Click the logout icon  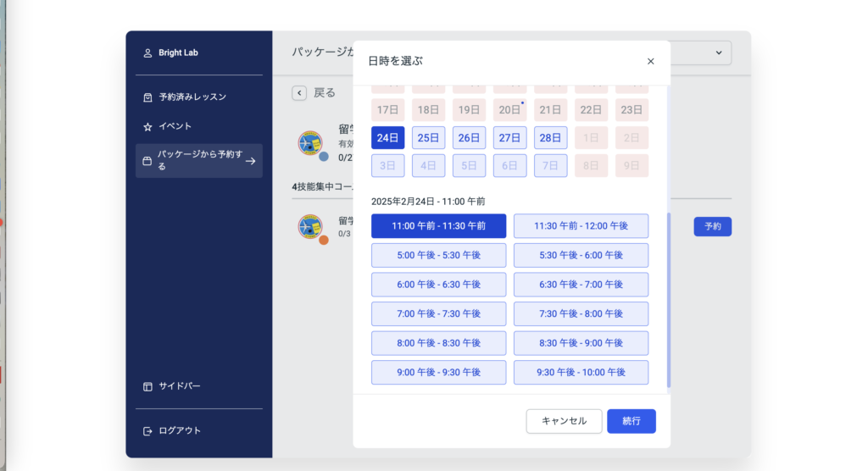(147, 430)
